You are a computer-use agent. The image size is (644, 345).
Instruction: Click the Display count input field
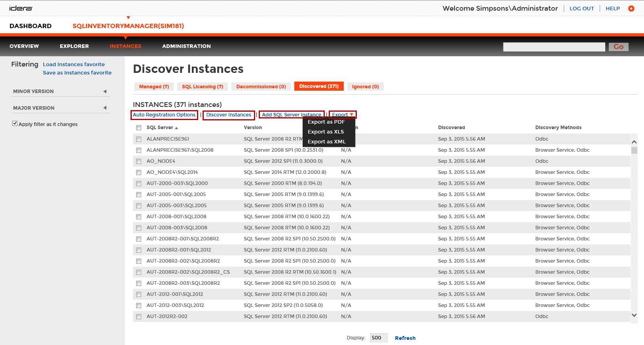[x=379, y=338]
